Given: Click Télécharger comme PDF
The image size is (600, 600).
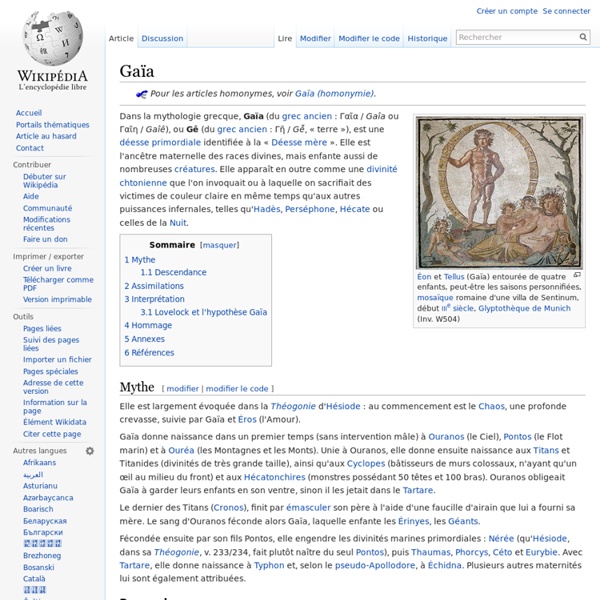Looking at the screenshot, I should point(58,284).
